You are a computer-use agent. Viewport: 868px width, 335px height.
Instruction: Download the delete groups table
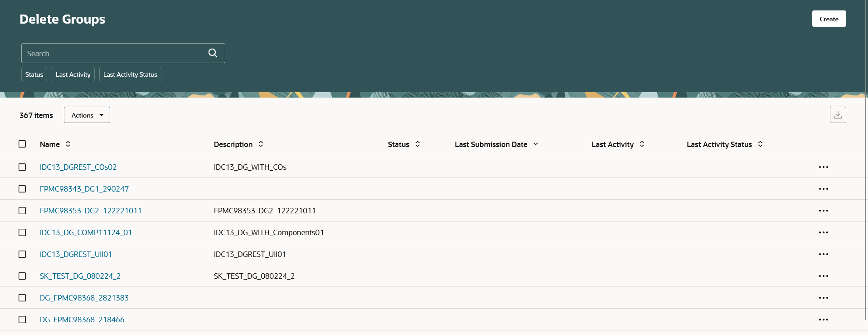[x=838, y=115]
